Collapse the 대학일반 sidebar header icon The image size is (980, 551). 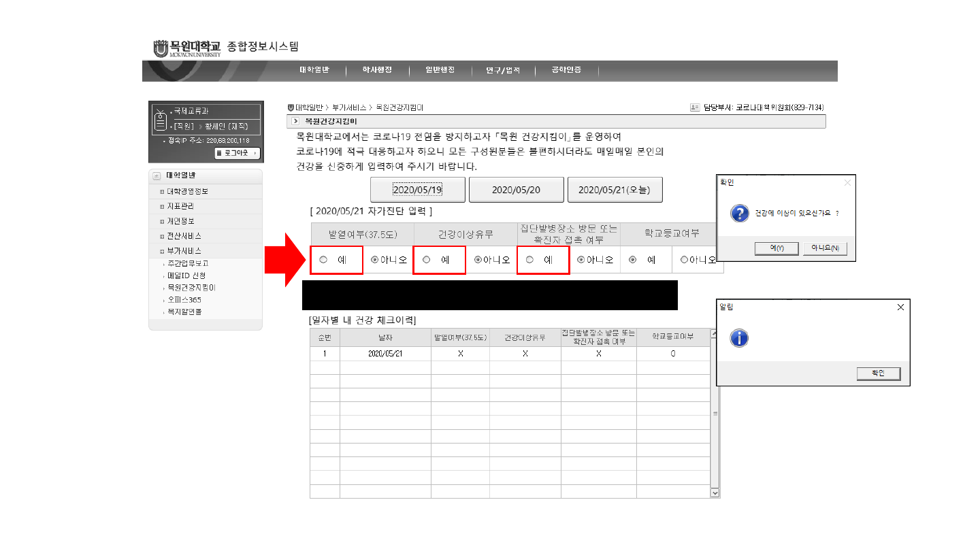pos(157,176)
